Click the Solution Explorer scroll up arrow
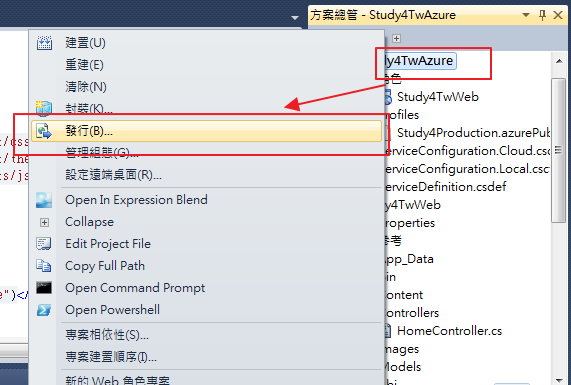This screenshot has height=385, width=571. [x=559, y=61]
